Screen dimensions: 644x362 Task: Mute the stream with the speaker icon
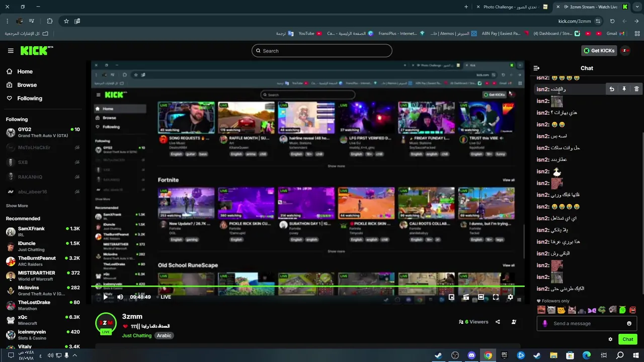pos(120,297)
